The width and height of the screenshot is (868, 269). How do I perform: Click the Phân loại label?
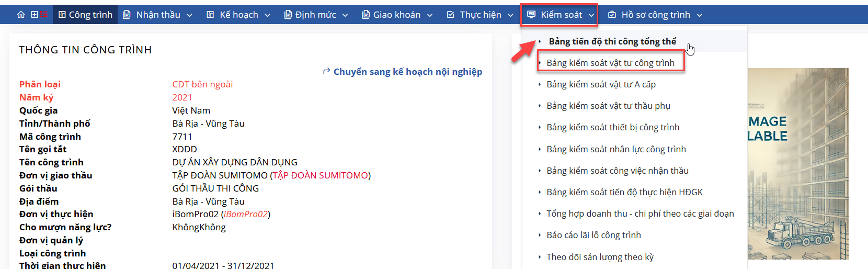tap(40, 84)
